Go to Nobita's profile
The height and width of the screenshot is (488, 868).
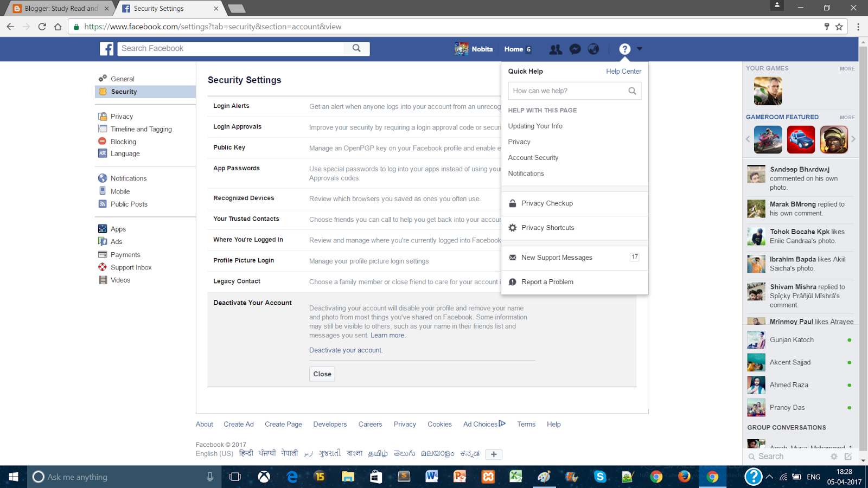coord(474,49)
